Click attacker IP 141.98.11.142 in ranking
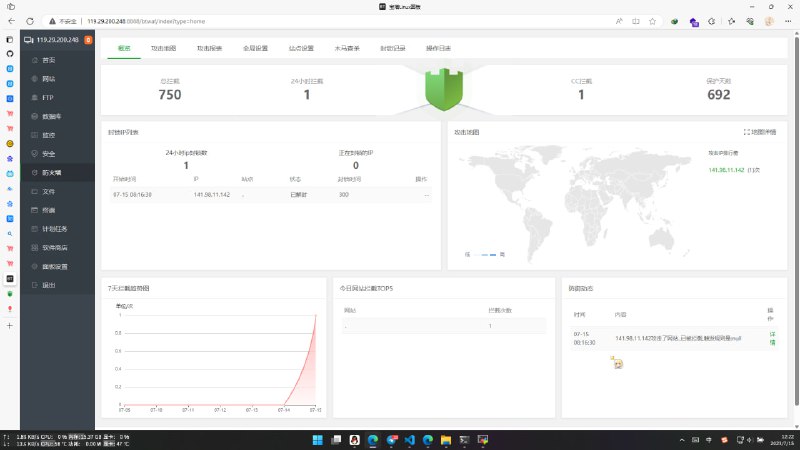Image resolution: width=800 pixels, height=450 pixels. click(726, 169)
